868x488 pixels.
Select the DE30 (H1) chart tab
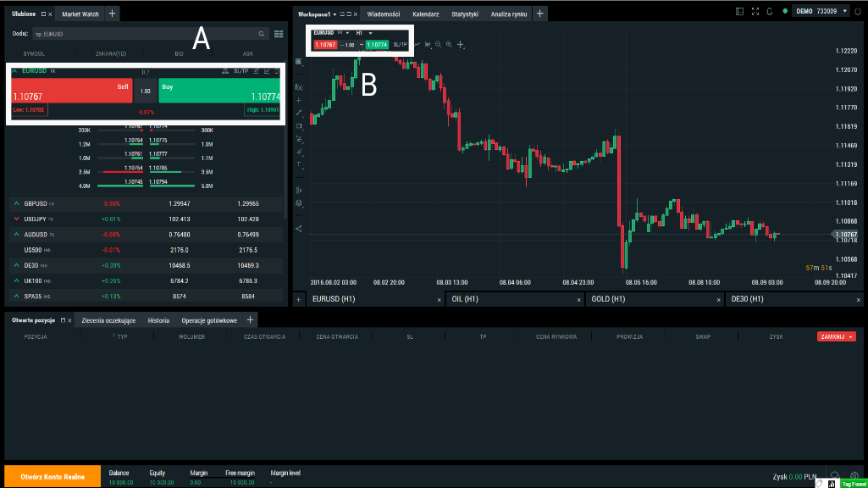tap(793, 299)
